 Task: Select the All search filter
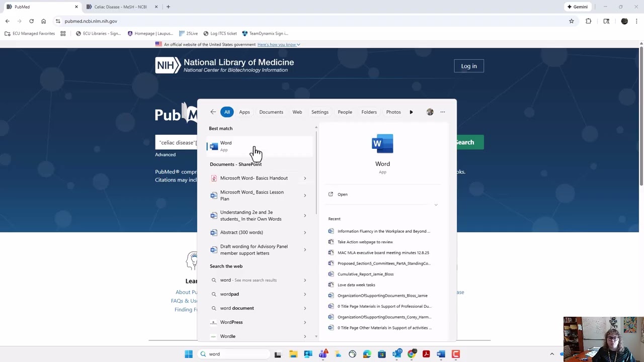[x=227, y=112]
